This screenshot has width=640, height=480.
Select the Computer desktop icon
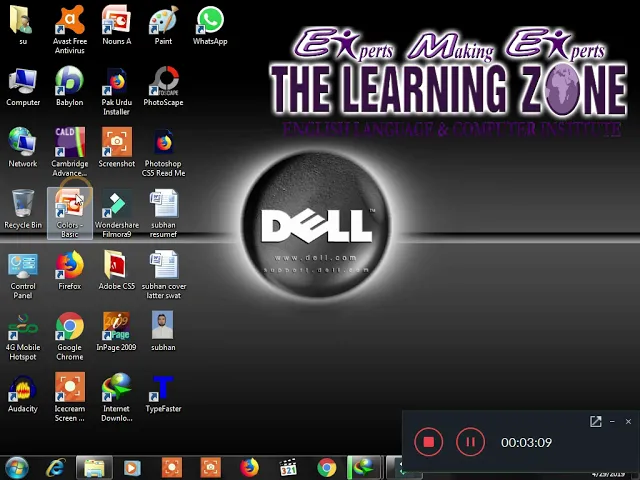23,87
